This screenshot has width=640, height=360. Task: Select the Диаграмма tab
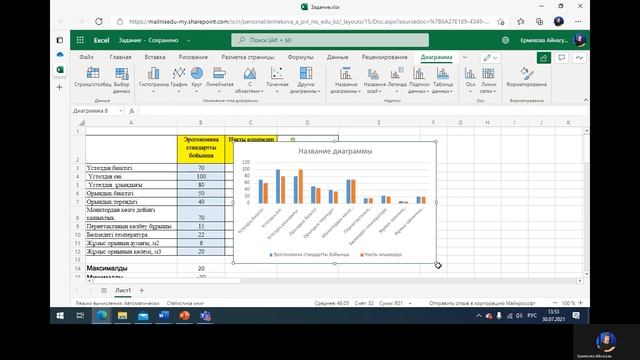(436, 57)
